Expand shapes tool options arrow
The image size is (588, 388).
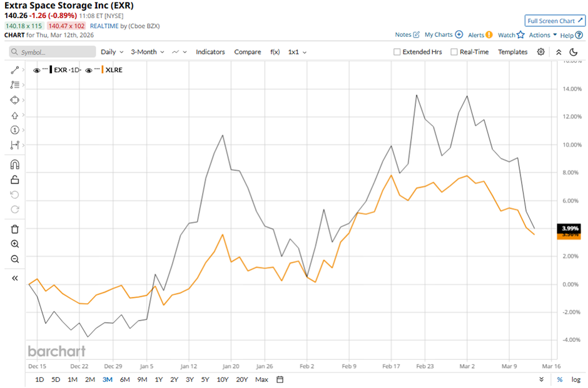coord(23,100)
